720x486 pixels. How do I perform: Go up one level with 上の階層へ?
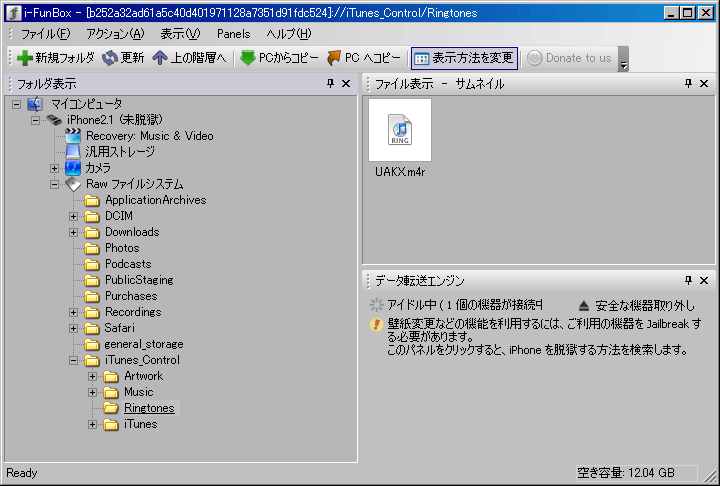(189, 58)
